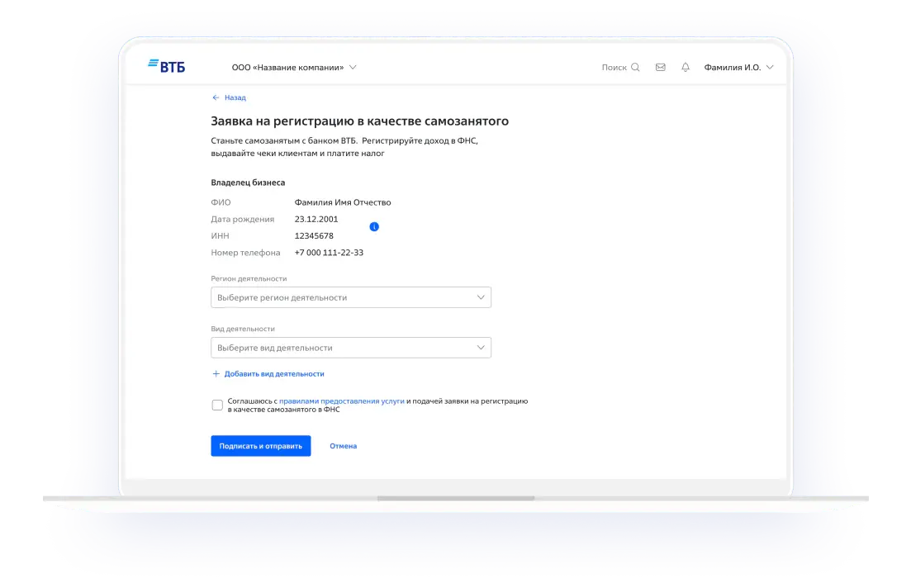Click the back arrow icon
Viewport: 911px width, 588px height.
216,97
